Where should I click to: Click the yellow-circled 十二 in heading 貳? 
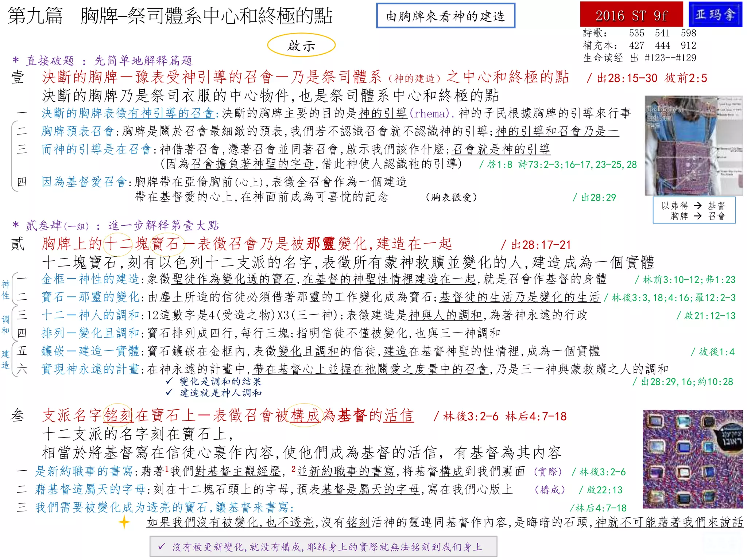(118, 244)
